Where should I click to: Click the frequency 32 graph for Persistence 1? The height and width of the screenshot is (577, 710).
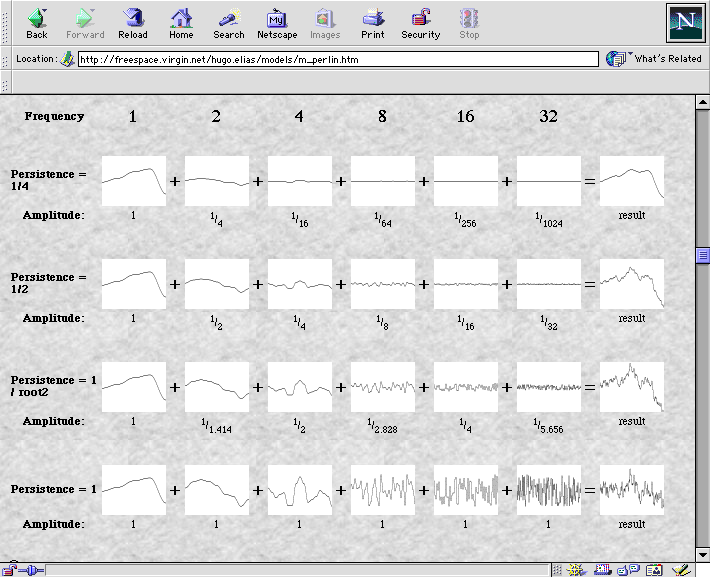point(548,490)
